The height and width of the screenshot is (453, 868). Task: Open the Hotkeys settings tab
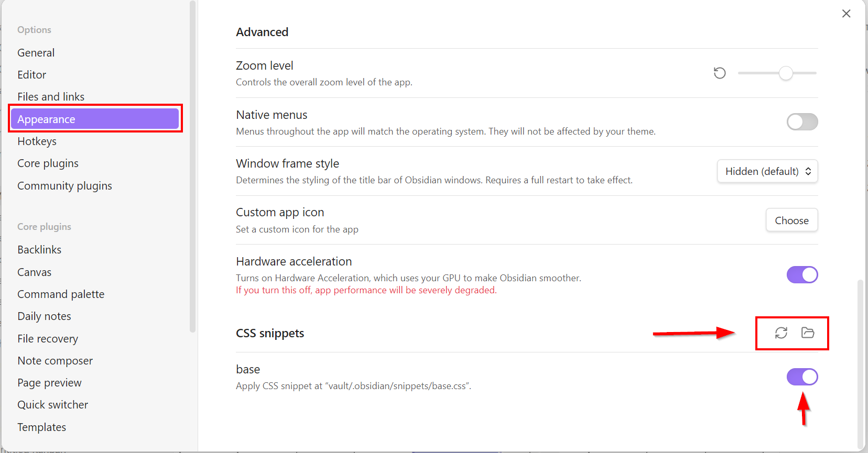(x=37, y=141)
